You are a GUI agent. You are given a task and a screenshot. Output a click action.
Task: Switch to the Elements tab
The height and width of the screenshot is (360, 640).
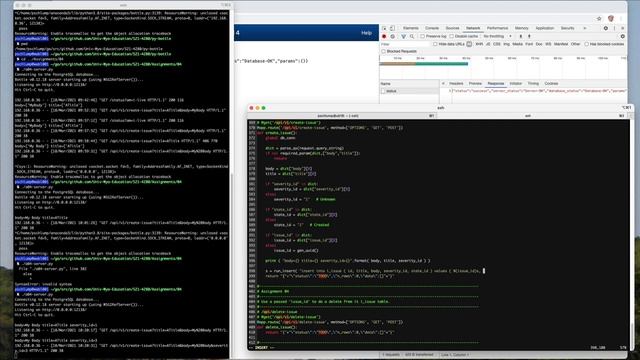click(x=411, y=28)
